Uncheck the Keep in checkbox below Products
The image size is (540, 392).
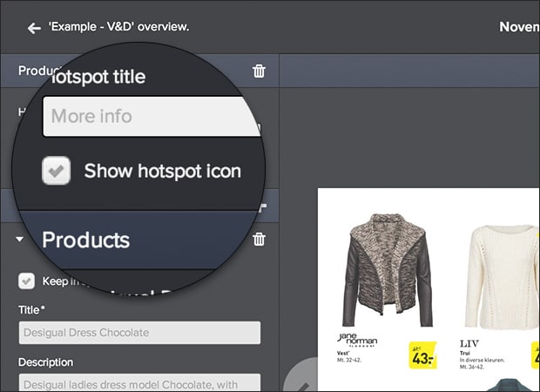27,280
